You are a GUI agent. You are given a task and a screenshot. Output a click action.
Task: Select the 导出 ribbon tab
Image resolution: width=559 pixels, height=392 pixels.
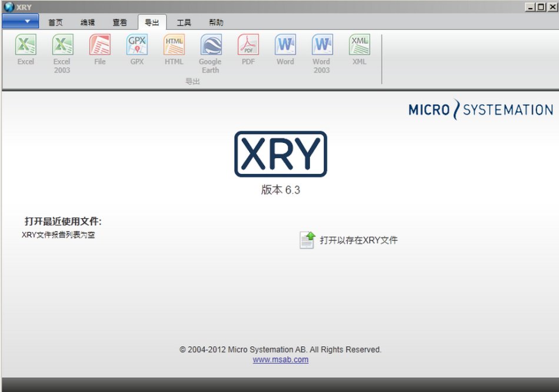(152, 22)
